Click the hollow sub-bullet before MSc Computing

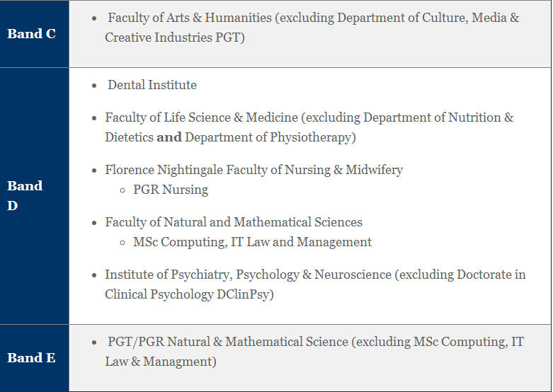coord(123,243)
